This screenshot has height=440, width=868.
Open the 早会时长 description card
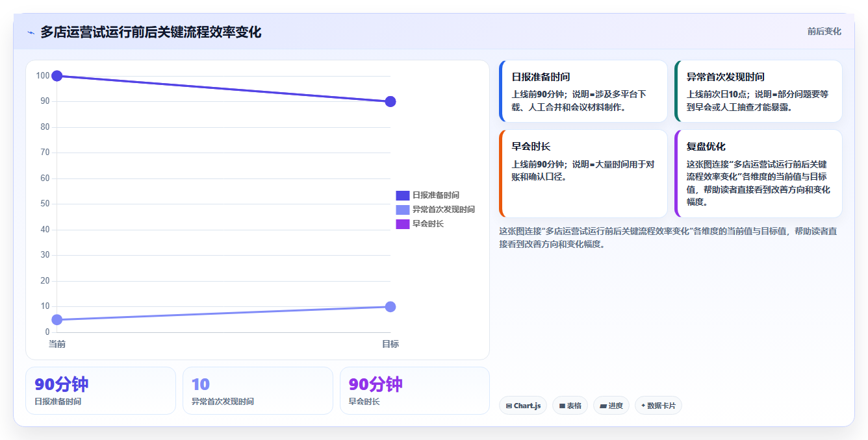pos(583,174)
